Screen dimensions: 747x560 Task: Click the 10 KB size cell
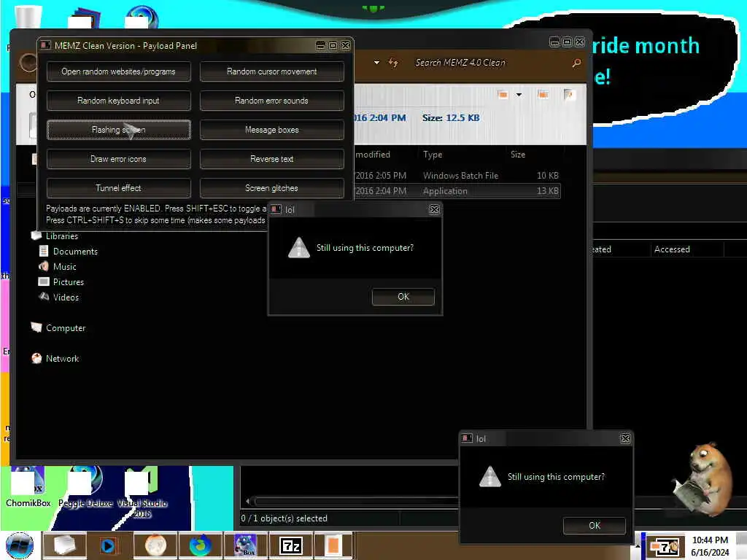[547, 175]
